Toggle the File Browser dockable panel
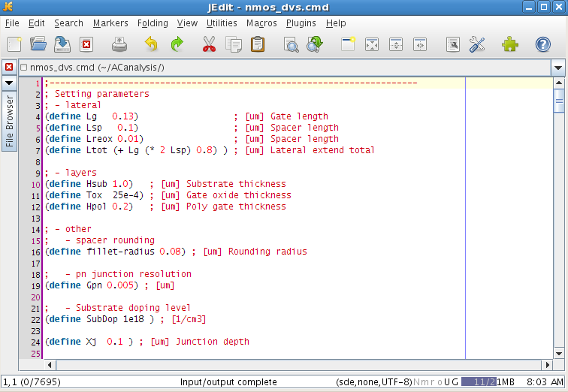 point(10,122)
